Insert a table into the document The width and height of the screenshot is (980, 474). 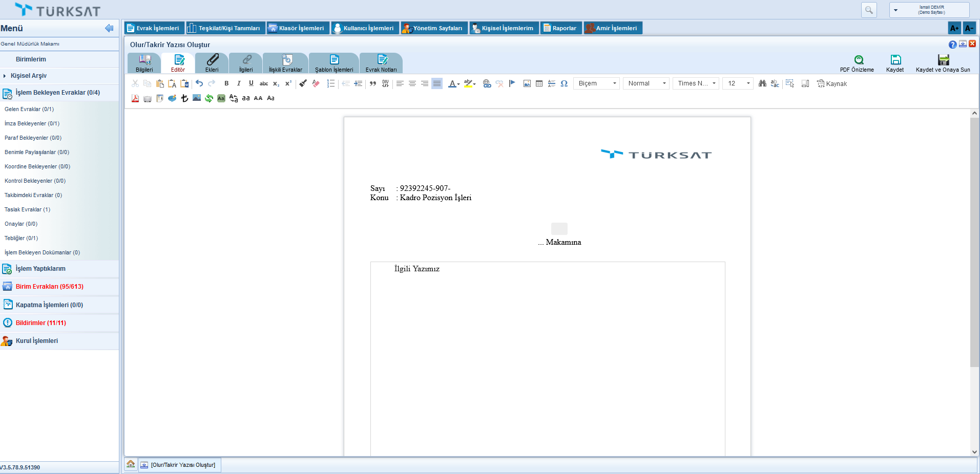tap(539, 83)
